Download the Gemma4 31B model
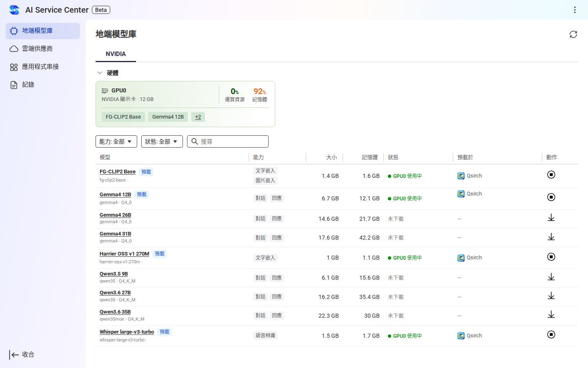Image resolution: width=588 pixels, height=368 pixels. pyautogui.click(x=551, y=237)
